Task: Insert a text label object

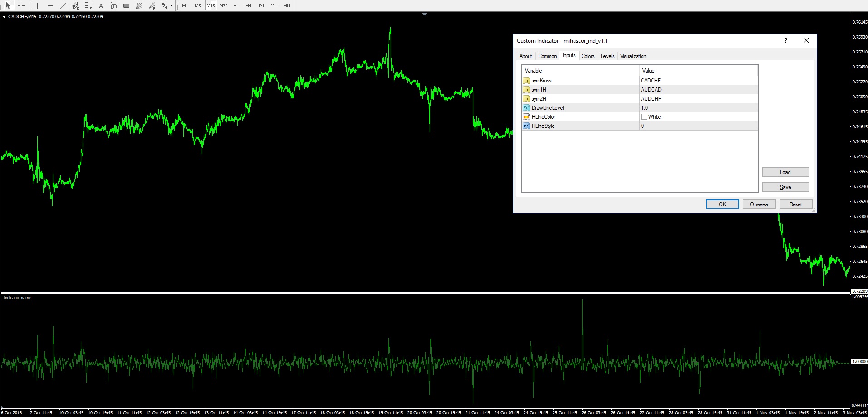Action: pyautogui.click(x=113, y=5)
